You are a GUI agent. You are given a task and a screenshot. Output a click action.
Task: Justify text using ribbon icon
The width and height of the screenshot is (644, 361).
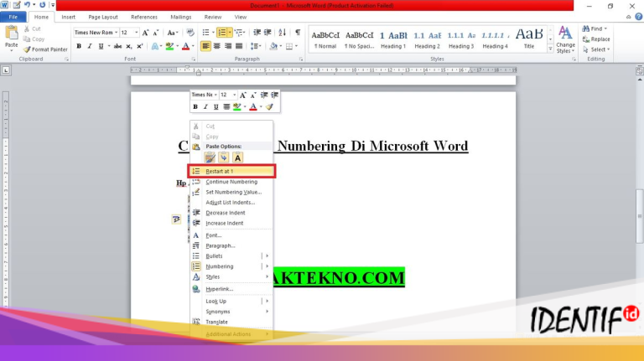[239, 46]
